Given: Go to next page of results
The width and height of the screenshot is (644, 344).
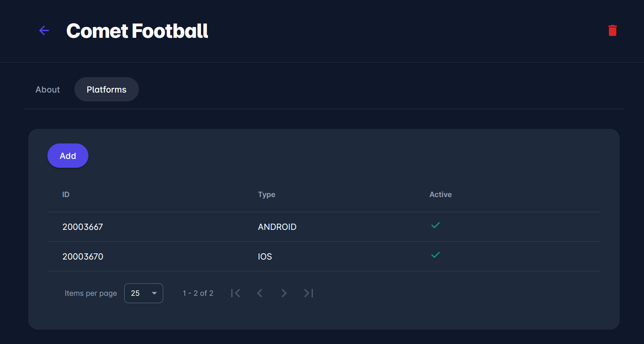Looking at the screenshot, I should pyautogui.click(x=284, y=293).
